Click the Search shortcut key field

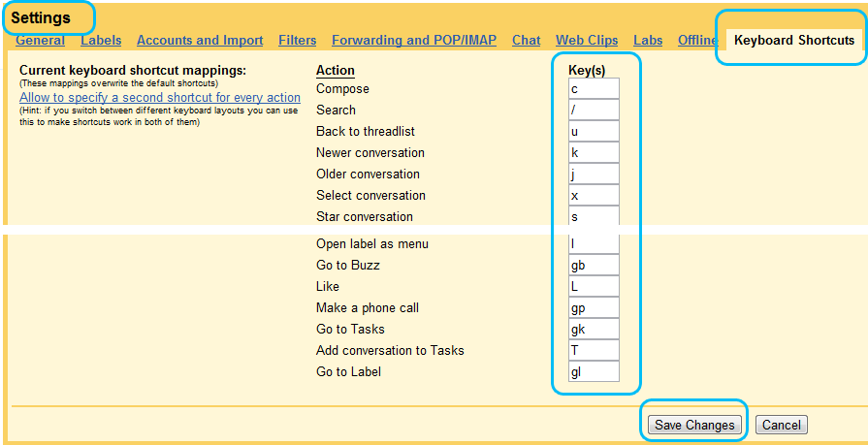pos(594,110)
